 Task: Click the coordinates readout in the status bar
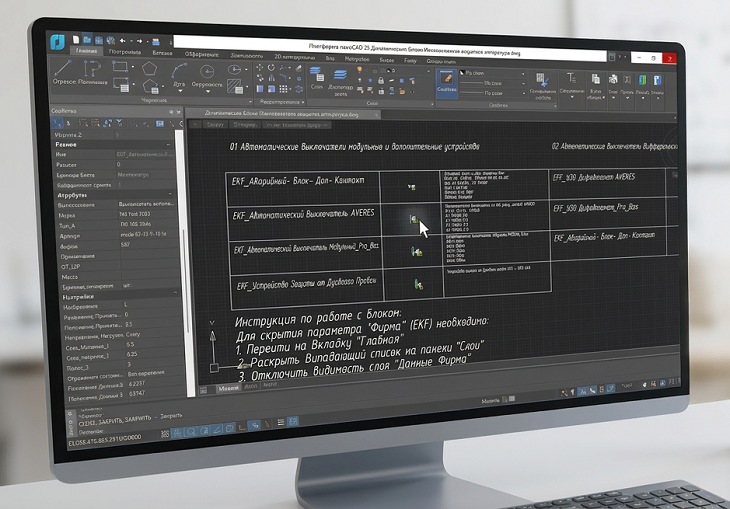click(x=104, y=440)
